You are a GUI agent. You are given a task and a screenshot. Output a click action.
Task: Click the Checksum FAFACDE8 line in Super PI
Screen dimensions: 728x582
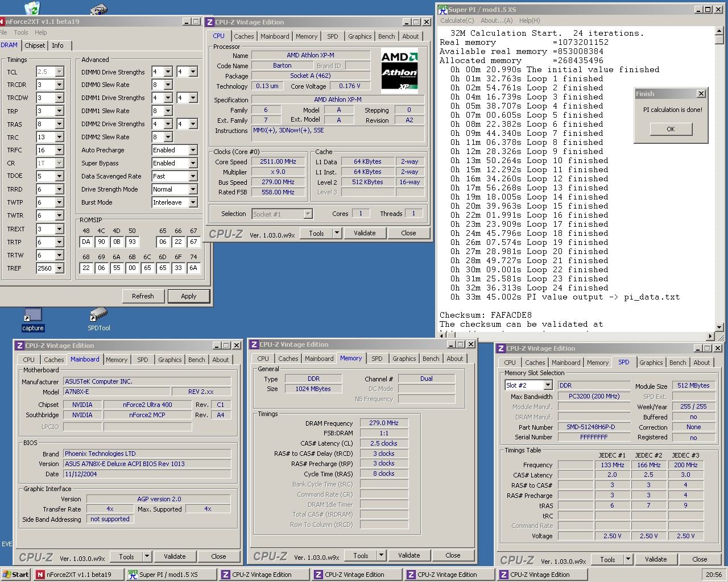(x=486, y=315)
